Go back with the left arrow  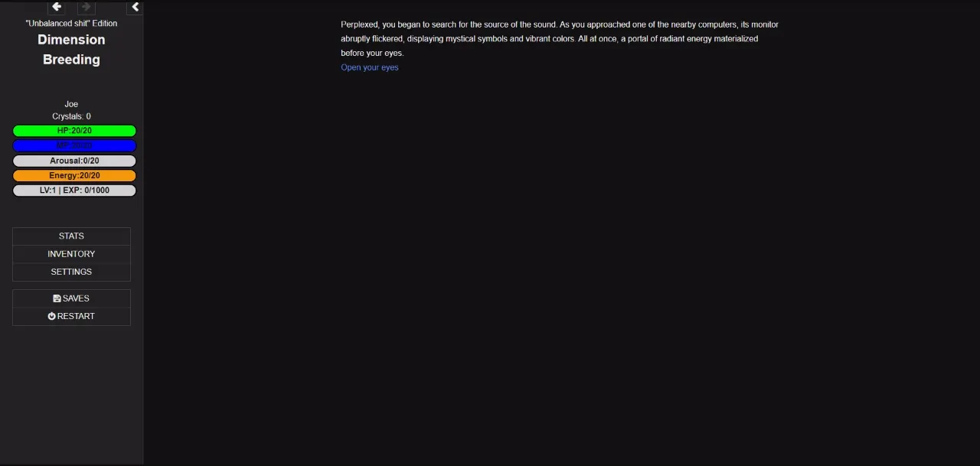click(x=57, y=7)
